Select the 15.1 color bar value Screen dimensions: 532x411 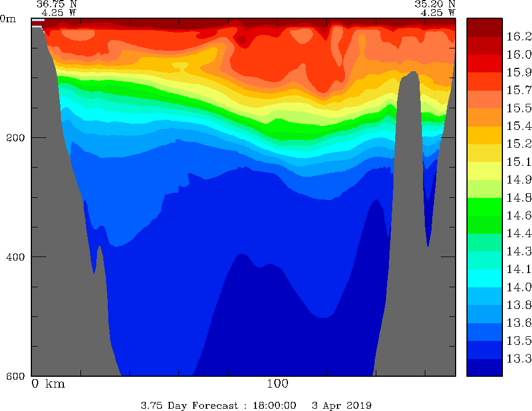tap(519, 162)
